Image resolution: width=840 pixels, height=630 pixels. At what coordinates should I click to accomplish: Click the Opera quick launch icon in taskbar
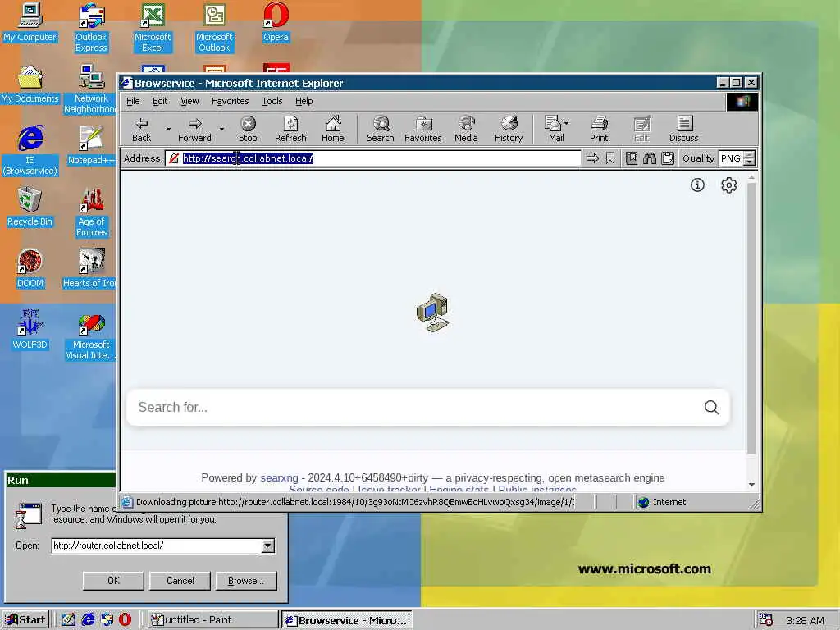pos(125,620)
